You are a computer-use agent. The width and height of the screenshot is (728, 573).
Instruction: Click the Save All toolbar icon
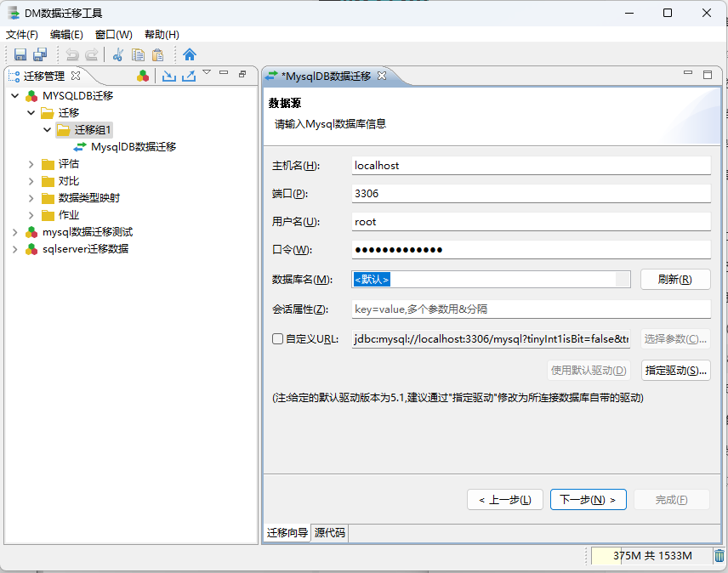40,54
